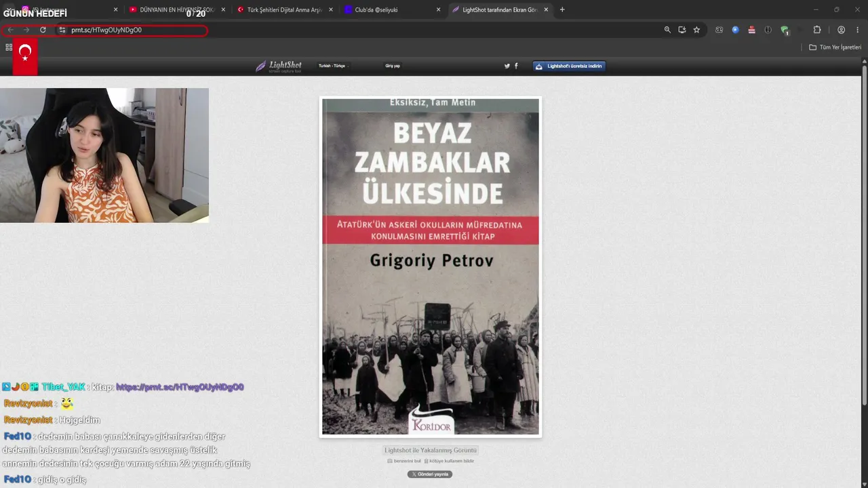Open the blue play-button extension

[735, 30]
